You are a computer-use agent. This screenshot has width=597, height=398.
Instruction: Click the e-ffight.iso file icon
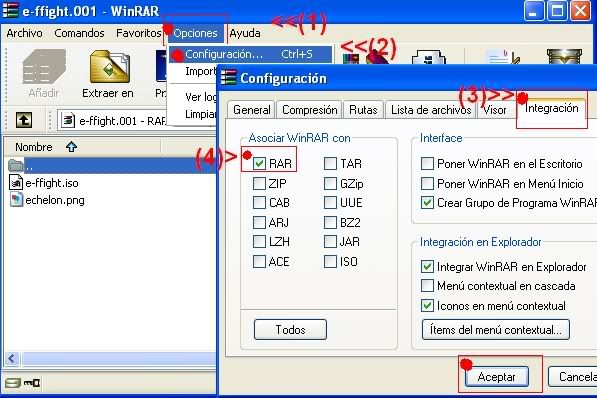point(16,182)
